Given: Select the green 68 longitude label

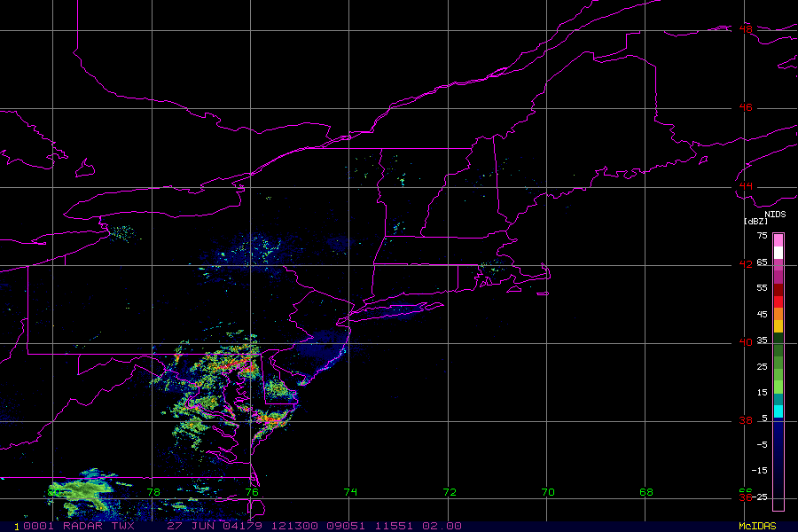Looking at the screenshot, I should [x=645, y=492].
